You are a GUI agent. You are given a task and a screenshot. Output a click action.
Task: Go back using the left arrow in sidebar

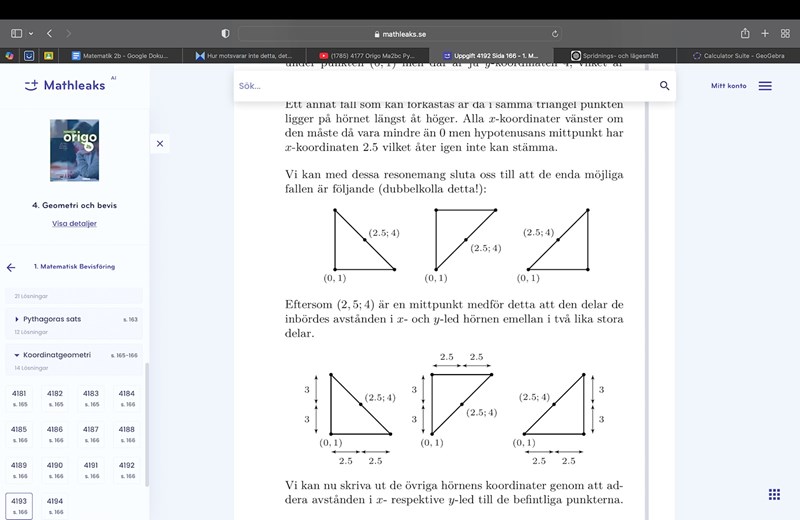11,267
